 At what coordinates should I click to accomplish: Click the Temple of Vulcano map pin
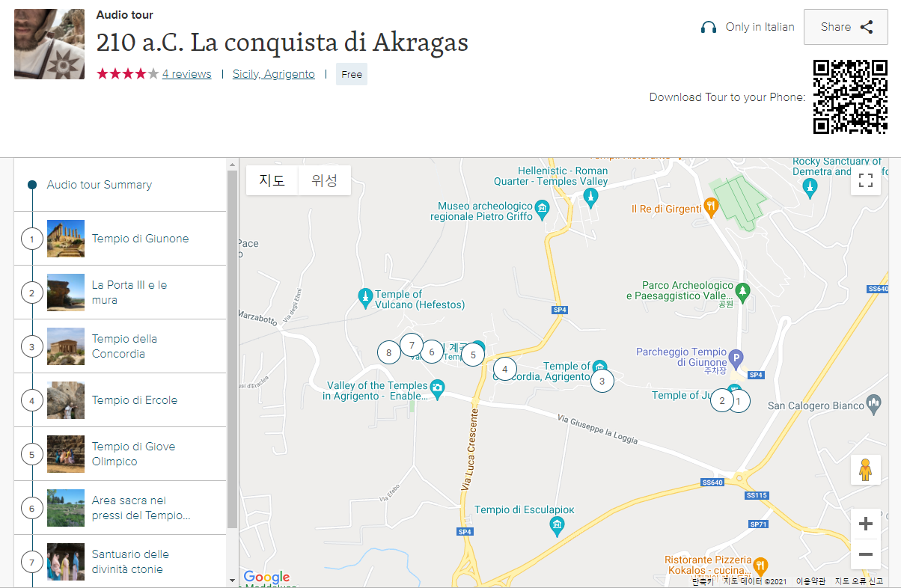pos(365,298)
